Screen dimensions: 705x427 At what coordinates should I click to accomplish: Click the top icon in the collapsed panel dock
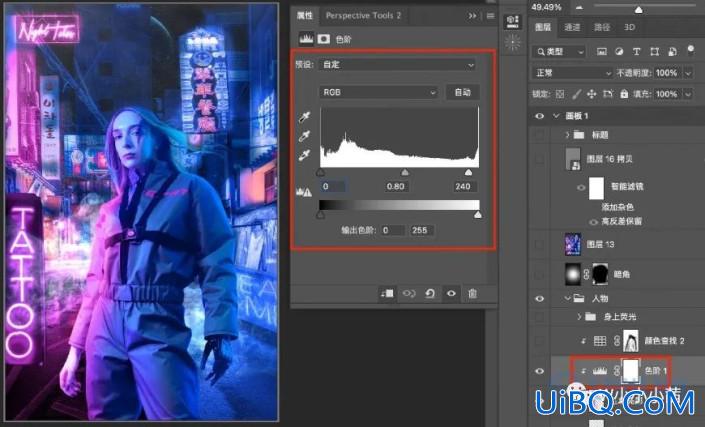coord(513,21)
